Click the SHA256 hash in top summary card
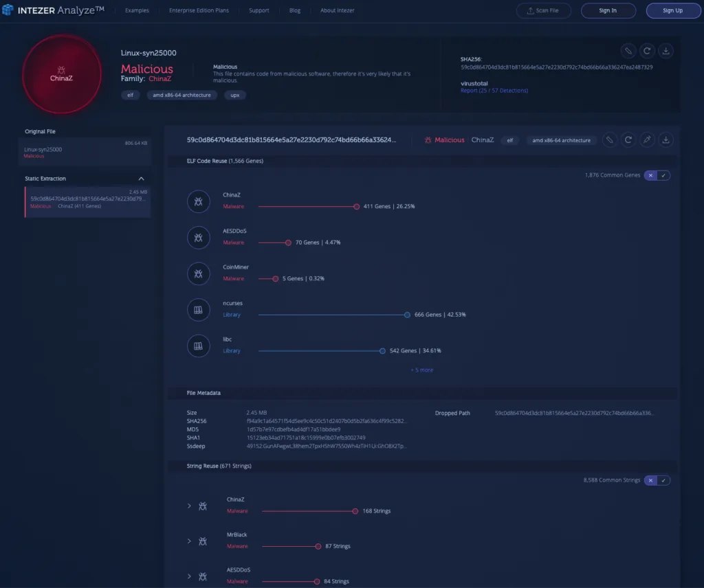 (x=557, y=67)
